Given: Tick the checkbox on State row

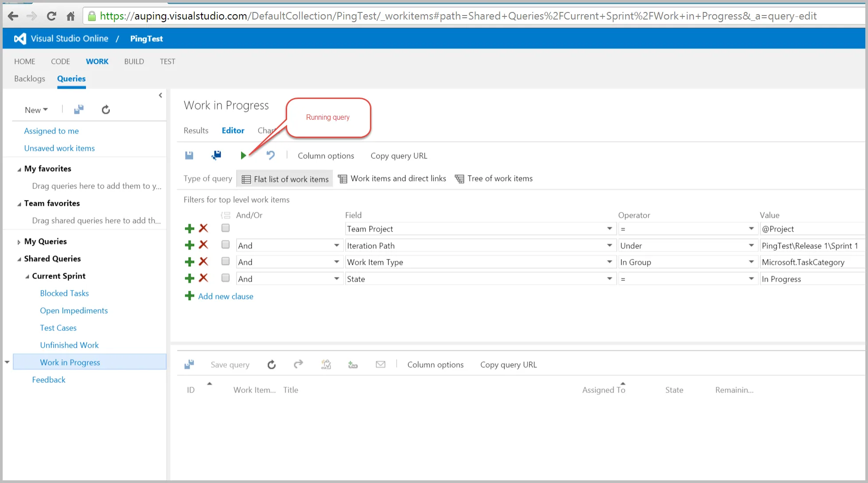Looking at the screenshot, I should tap(226, 278).
